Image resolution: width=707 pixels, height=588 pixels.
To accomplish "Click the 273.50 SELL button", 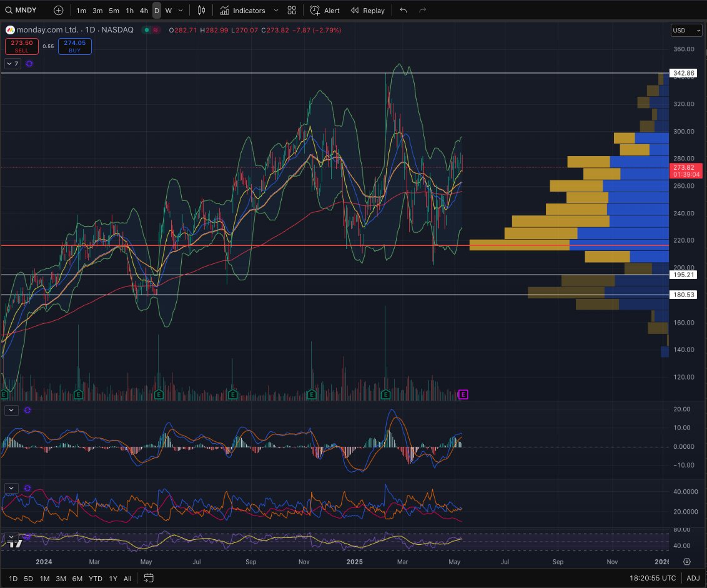I will 22,46.
